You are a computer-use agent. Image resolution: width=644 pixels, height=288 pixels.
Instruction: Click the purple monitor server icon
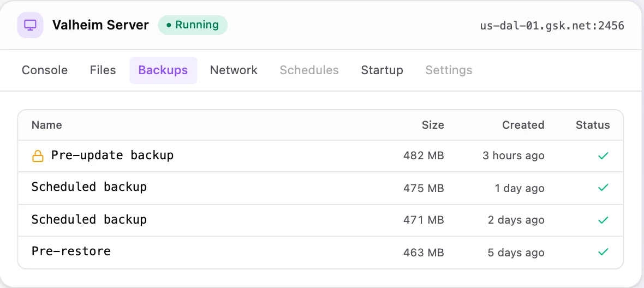click(x=30, y=25)
